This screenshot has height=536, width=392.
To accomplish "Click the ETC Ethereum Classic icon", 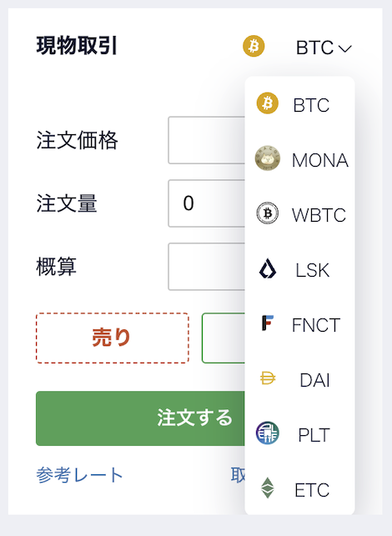I will click(268, 488).
